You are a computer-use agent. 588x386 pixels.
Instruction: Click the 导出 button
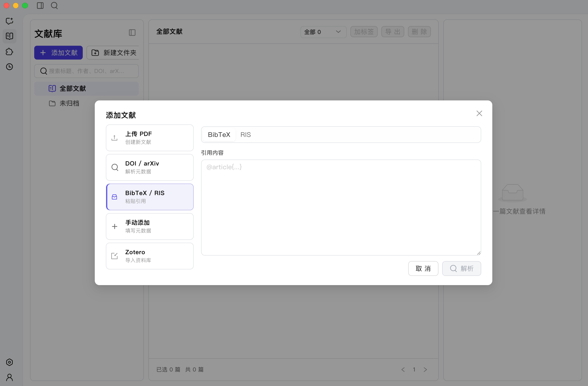point(392,32)
